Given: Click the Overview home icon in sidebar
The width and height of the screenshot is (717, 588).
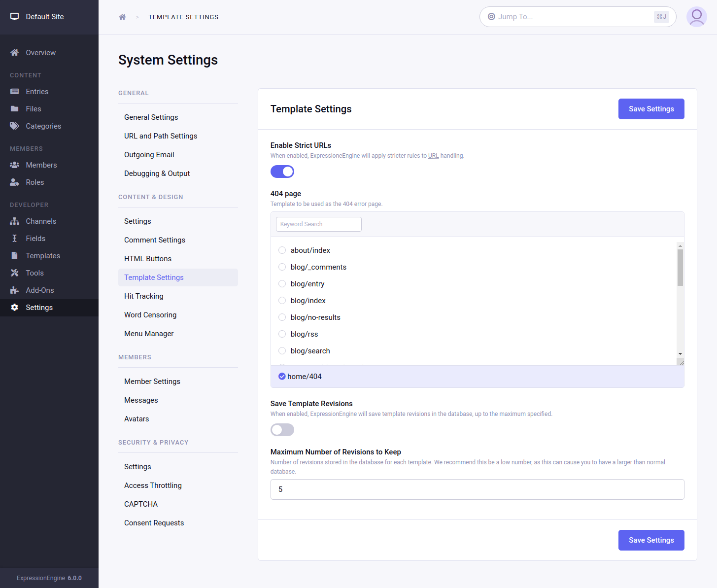Looking at the screenshot, I should pyautogui.click(x=15, y=53).
